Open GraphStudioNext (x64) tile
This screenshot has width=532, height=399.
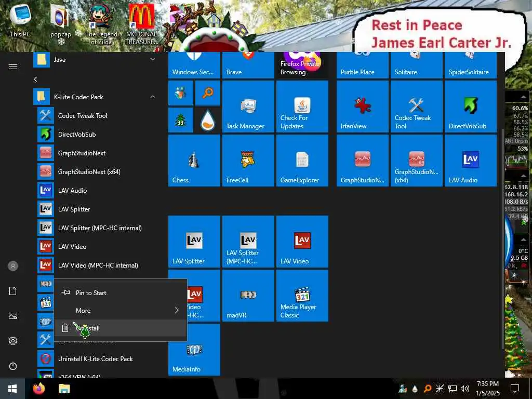(x=416, y=160)
